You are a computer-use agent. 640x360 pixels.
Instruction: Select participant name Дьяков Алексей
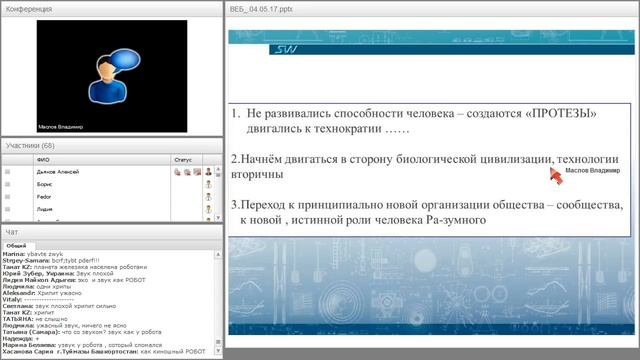(58, 172)
